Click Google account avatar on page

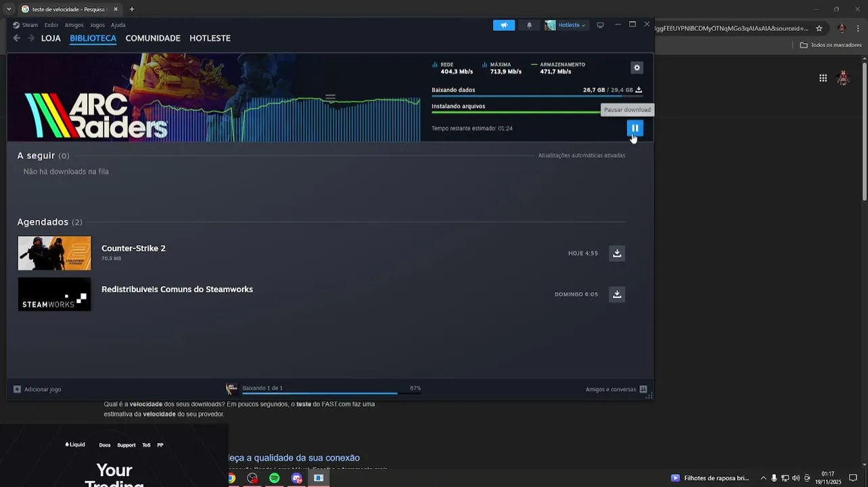coord(843,78)
